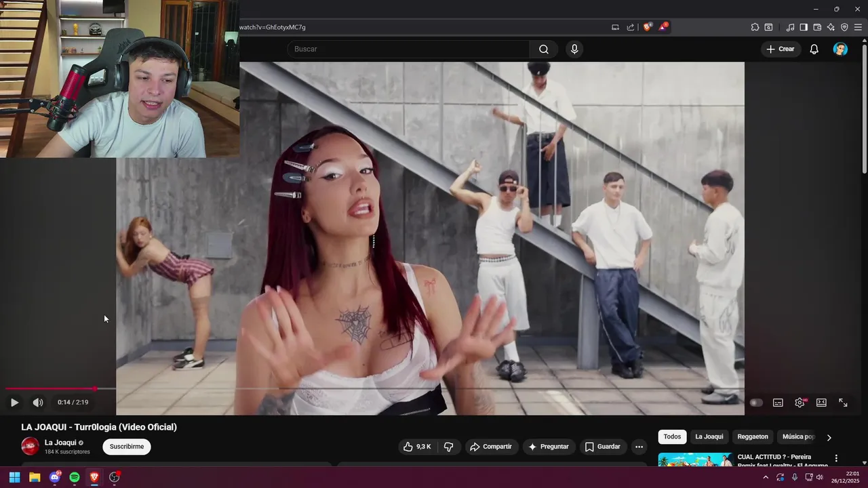Click the YouTube search magnifier button
868x488 pixels.
click(x=544, y=49)
